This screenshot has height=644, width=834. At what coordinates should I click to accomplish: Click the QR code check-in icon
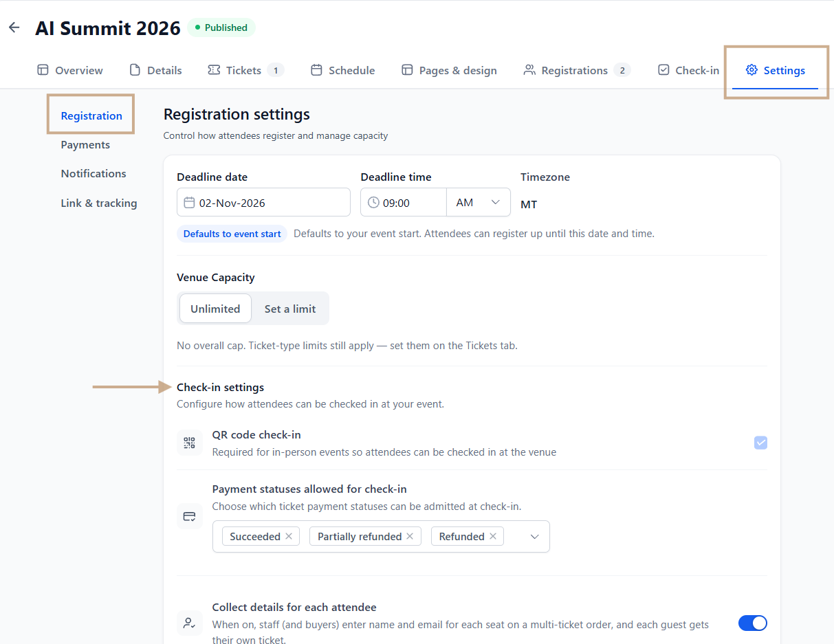(x=189, y=443)
